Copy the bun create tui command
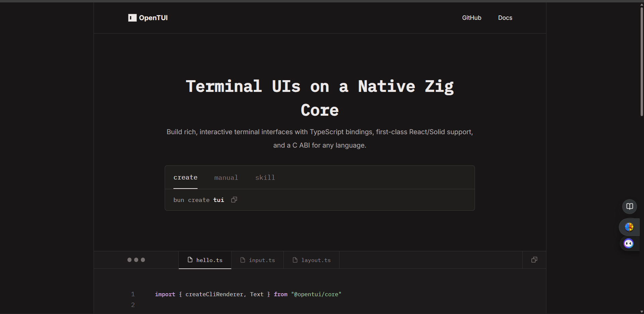Screen dimensions: 644x314 tap(234, 200)
